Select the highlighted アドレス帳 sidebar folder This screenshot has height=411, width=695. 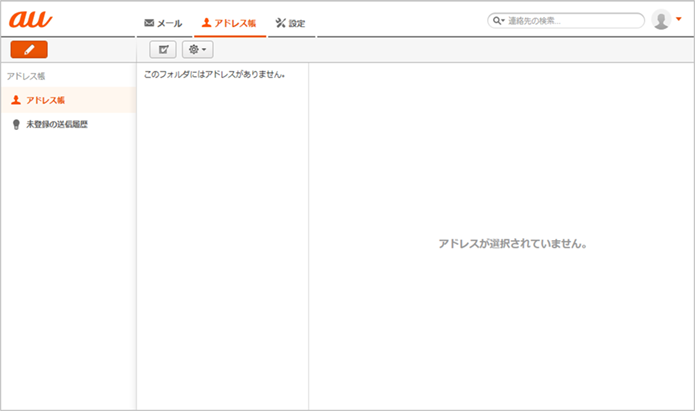click(x=46, y=100)
